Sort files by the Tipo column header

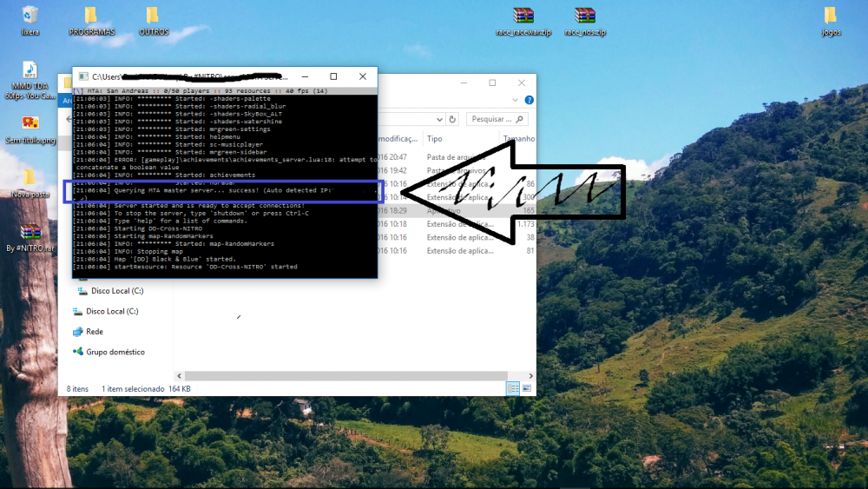tap(435, 139)
